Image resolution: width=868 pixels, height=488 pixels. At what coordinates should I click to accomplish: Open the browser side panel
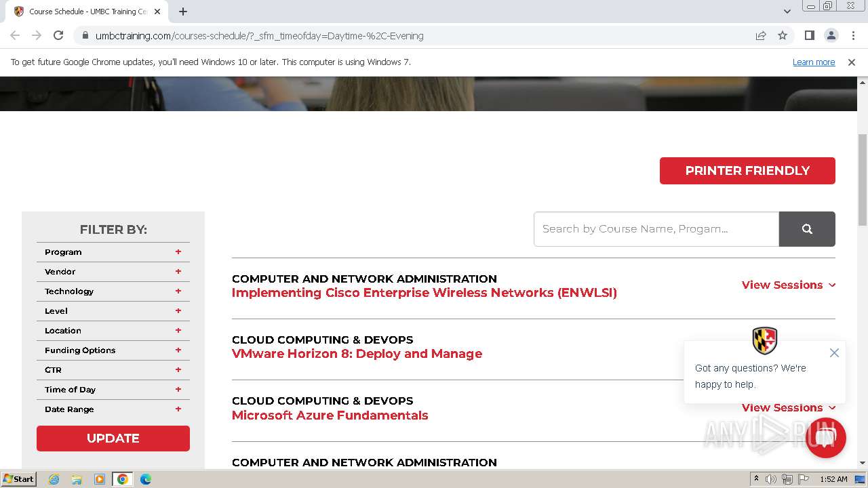809,35
